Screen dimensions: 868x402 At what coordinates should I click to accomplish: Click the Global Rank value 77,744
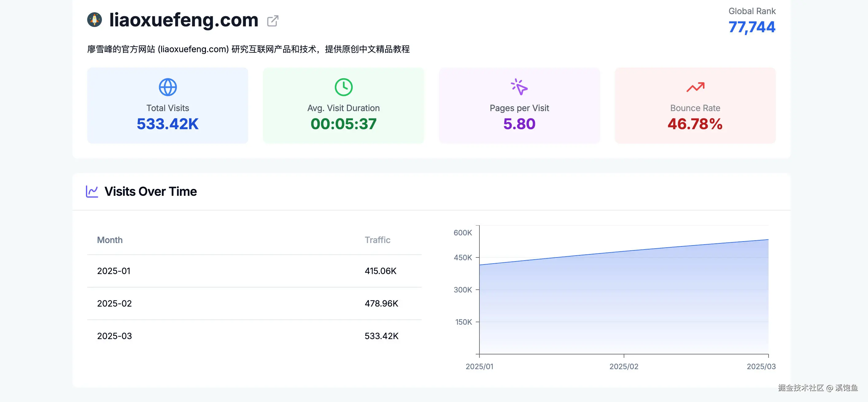click(x=751, y=27)
